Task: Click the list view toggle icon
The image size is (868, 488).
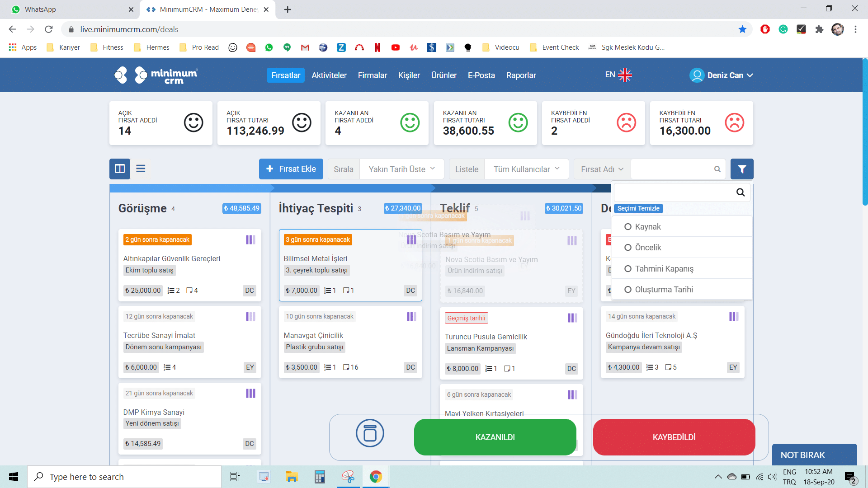Action: pos(141,169)
